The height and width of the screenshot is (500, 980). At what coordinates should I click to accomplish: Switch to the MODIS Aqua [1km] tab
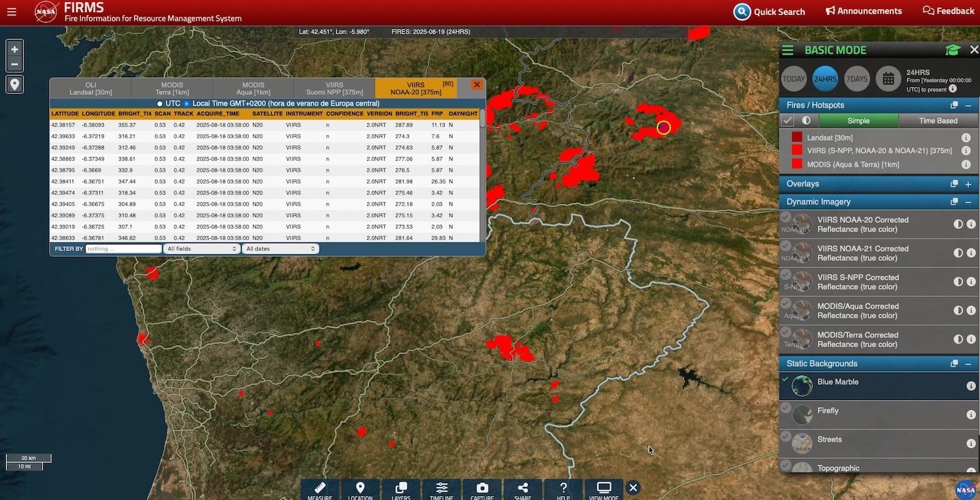253,88
